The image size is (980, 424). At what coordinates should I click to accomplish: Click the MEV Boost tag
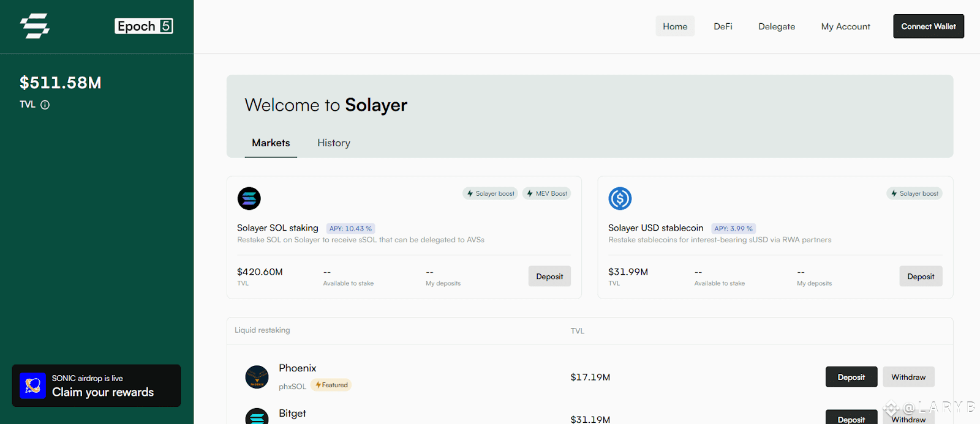point(547,193)
